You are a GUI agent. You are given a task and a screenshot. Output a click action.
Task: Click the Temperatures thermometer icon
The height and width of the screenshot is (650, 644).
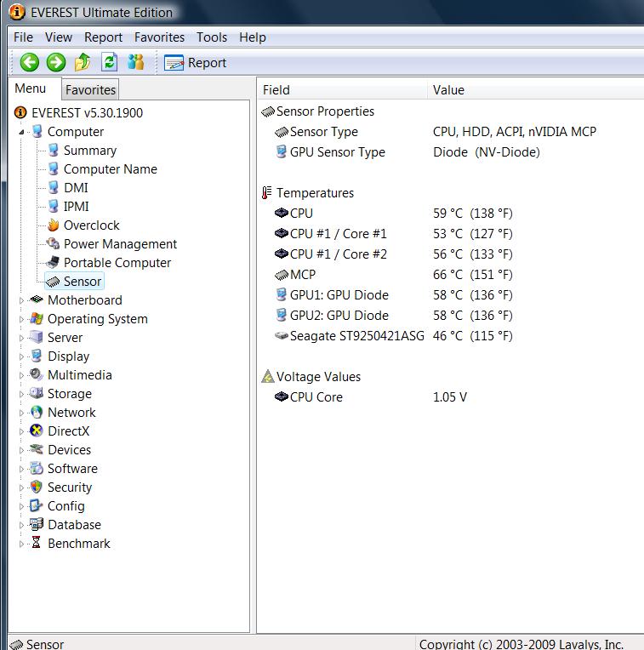[x=267, y=193]
